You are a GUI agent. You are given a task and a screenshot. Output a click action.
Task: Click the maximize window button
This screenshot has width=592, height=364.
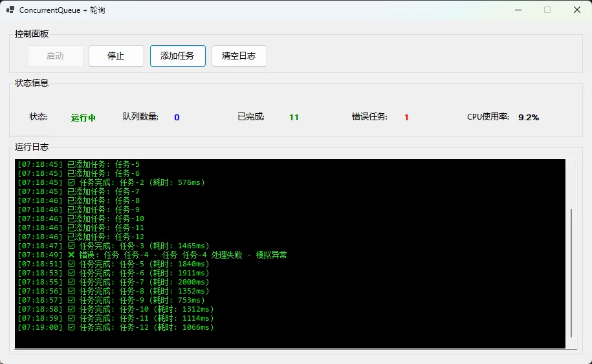coord(547,10)
